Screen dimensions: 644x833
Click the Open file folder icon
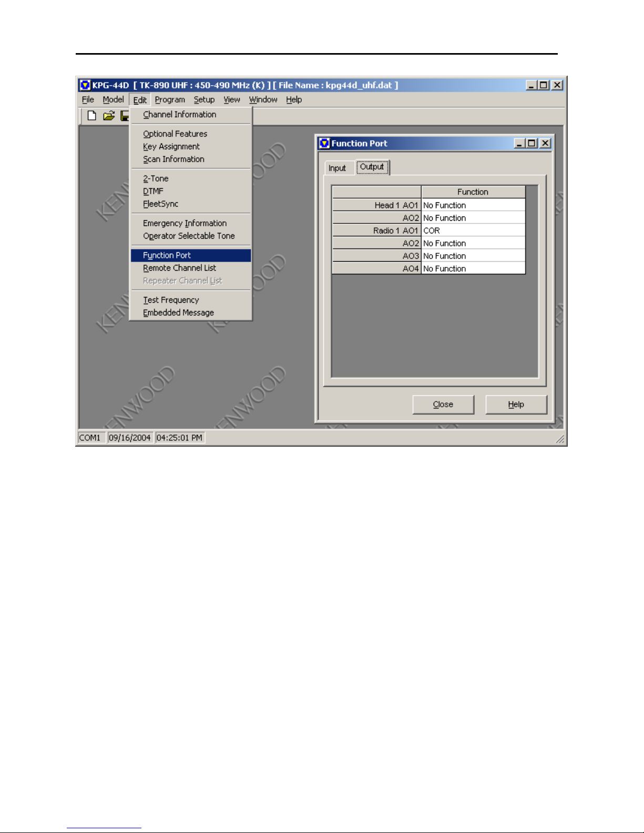click(x=109, y=116)
